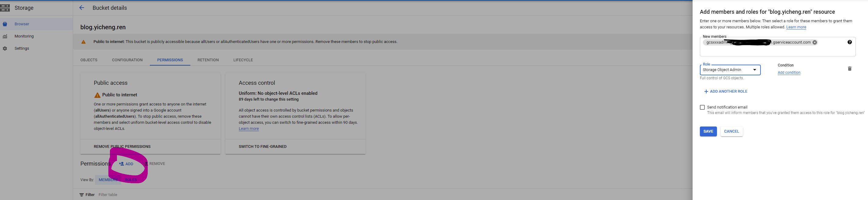Delete the role with the trash icon

tap(849, 69)
